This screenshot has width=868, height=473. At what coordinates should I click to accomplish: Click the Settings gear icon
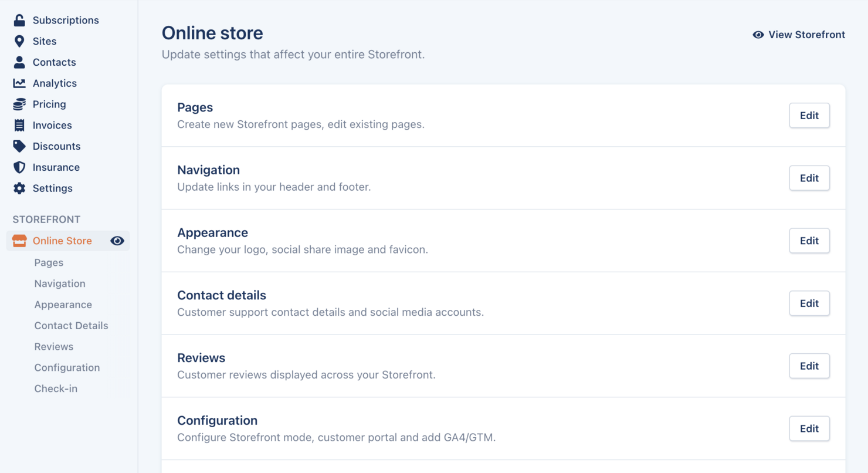coord(19,188)
